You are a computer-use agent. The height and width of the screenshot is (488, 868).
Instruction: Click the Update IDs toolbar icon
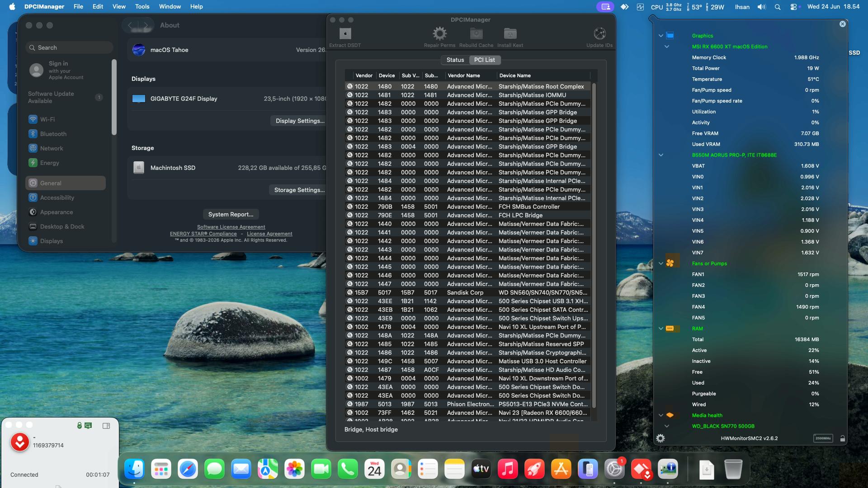[x=599, y=34]
